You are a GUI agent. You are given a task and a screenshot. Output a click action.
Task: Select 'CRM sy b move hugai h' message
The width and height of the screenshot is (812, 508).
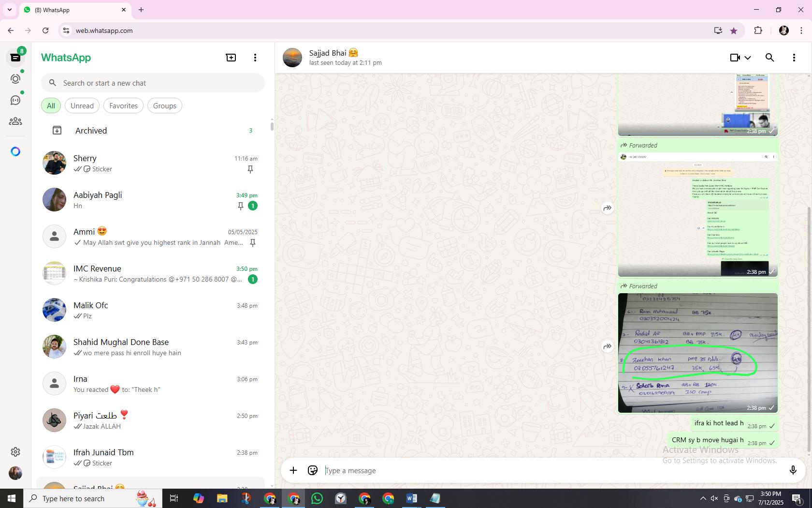tap(723, 440)
